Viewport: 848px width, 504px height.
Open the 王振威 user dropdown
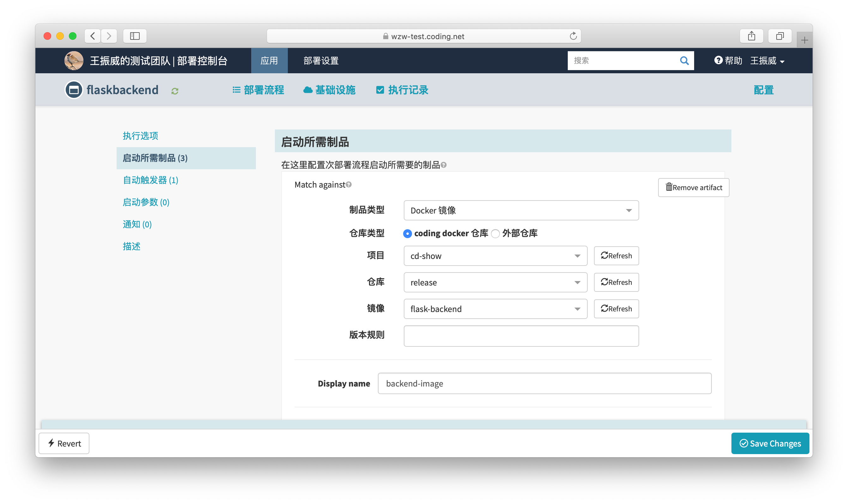click(767, 61)
